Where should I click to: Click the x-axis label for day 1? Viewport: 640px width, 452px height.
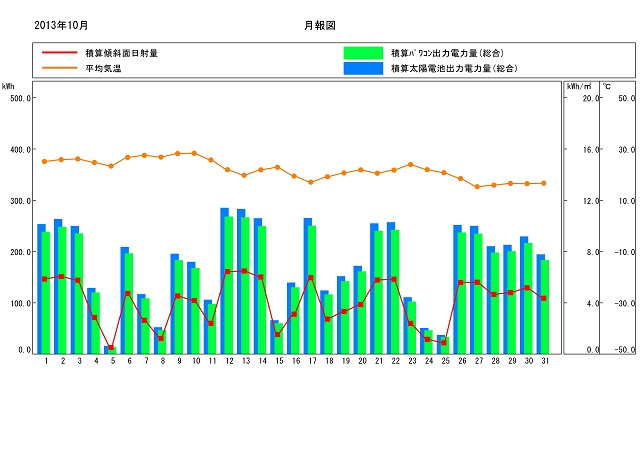click(x=46, y=361)
